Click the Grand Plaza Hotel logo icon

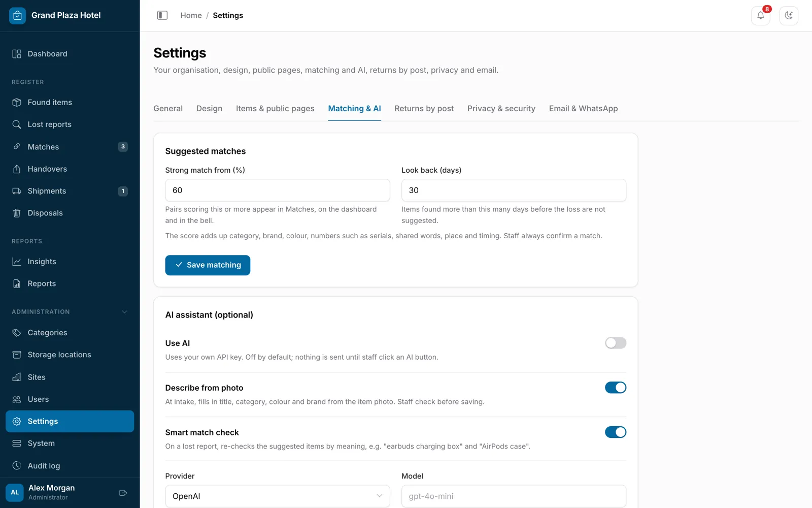tap(17, 15)
